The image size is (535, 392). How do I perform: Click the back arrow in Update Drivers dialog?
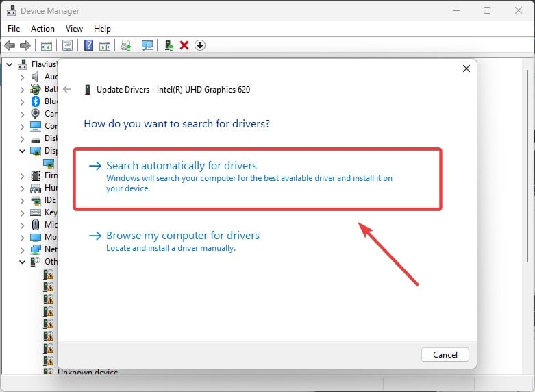coord(67,90)
